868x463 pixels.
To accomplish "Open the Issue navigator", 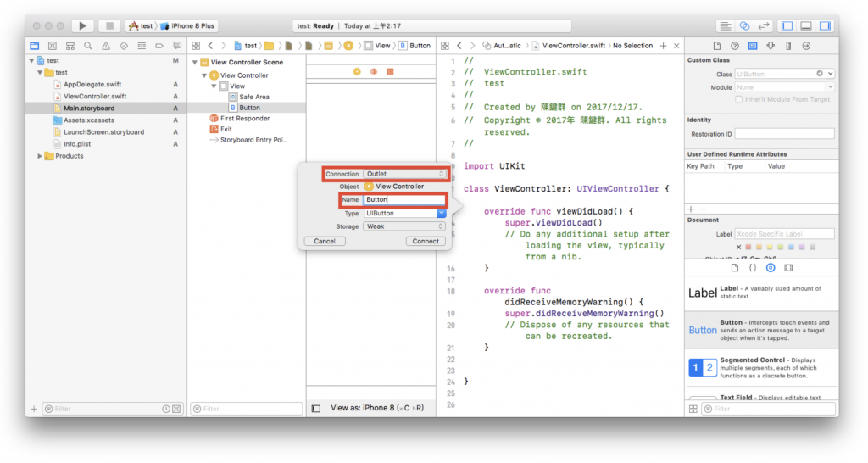I will pos(106,46).
